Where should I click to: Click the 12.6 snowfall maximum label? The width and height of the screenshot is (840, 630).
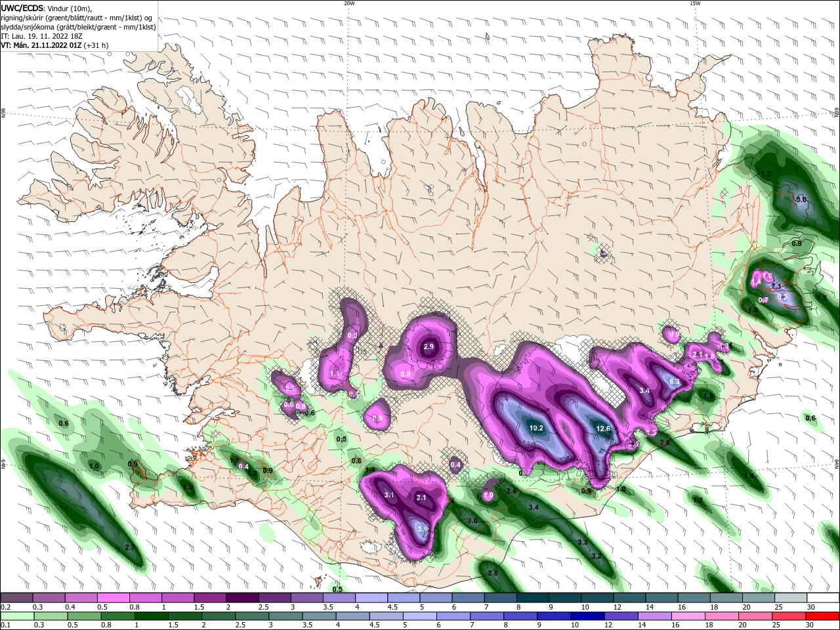pyautogui.click(x=603, y=429)
